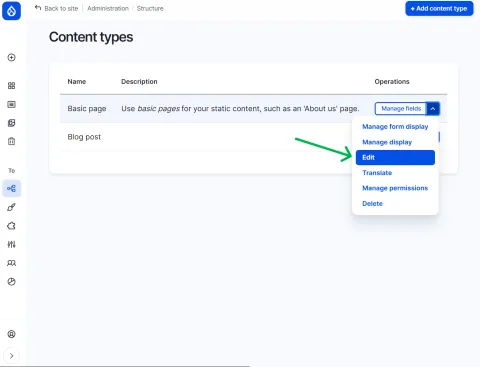480x367 pixels.
Task: Open the user account icon in the sidebar
Action: 11,334
